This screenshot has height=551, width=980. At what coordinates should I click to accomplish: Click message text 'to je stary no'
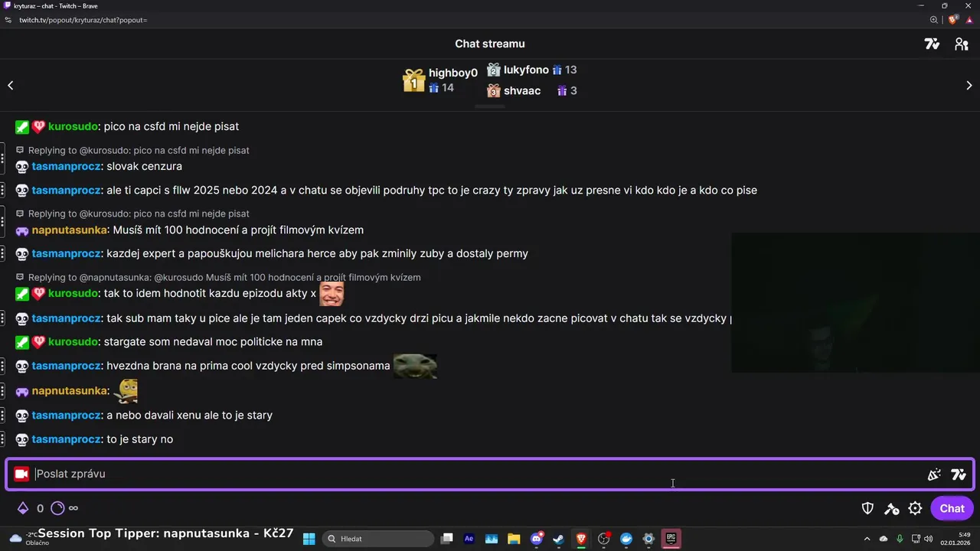click(x=139, y=440)
